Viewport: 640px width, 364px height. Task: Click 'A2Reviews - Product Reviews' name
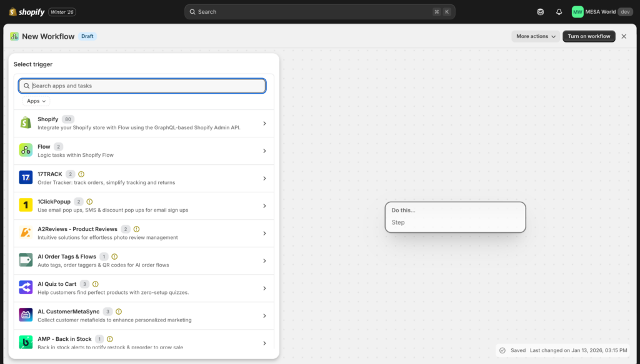click(x=77, y=229)
